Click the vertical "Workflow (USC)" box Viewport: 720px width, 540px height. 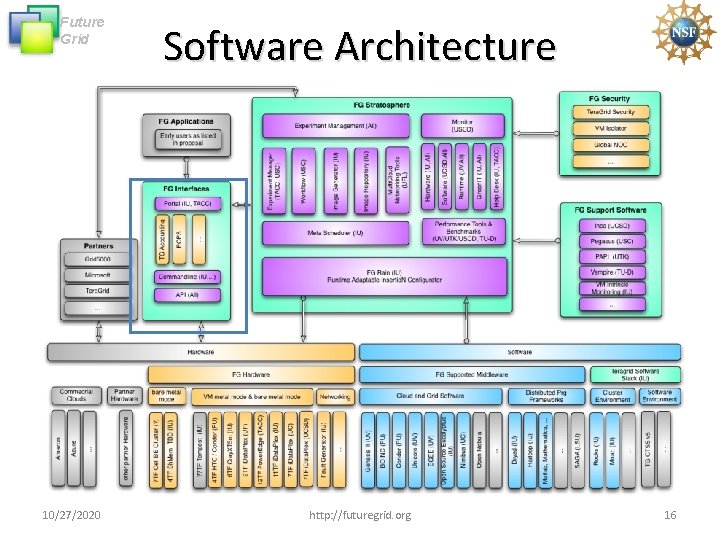click(304, 180)
